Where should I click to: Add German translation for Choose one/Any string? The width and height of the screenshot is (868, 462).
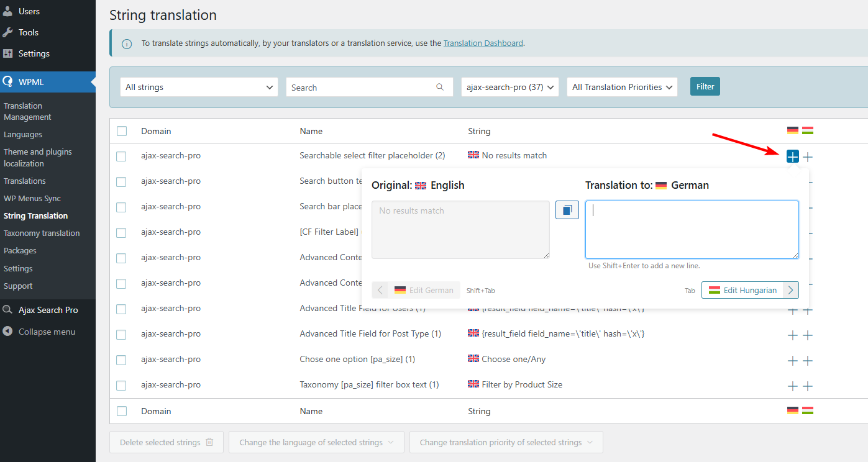(x=792, y=361)
